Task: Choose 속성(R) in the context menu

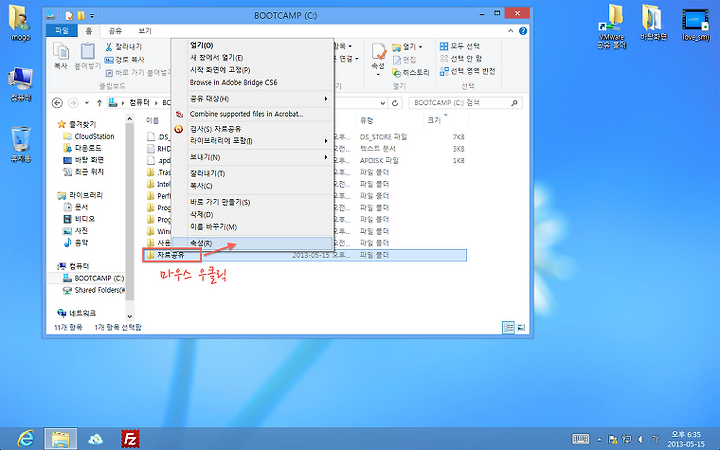Action: 253,243
